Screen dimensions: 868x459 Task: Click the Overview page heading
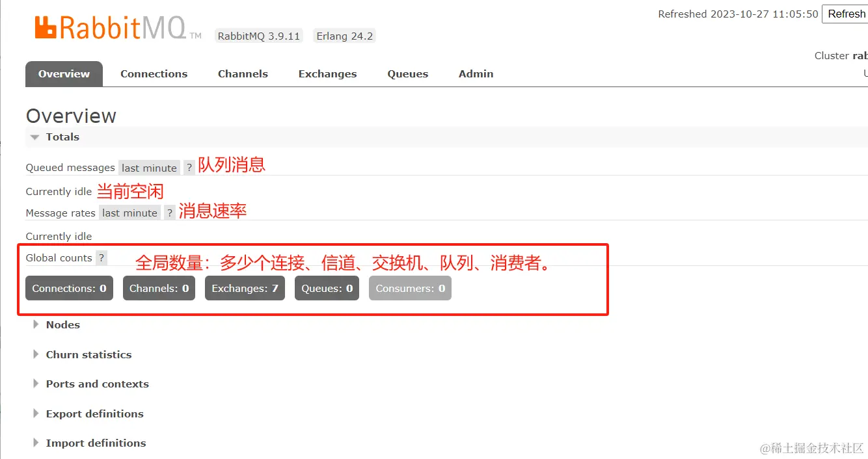(x=71, y=116)
